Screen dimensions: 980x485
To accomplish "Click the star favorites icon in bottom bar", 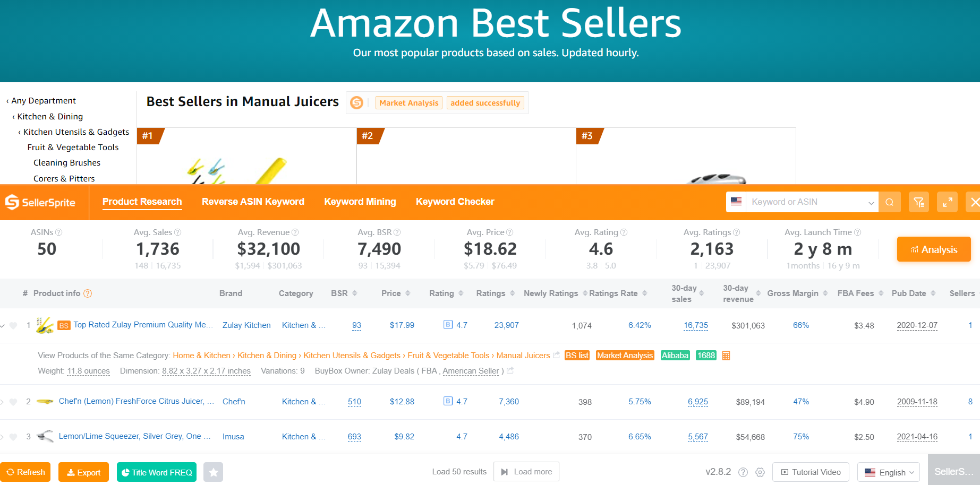I will click(213, 472).
